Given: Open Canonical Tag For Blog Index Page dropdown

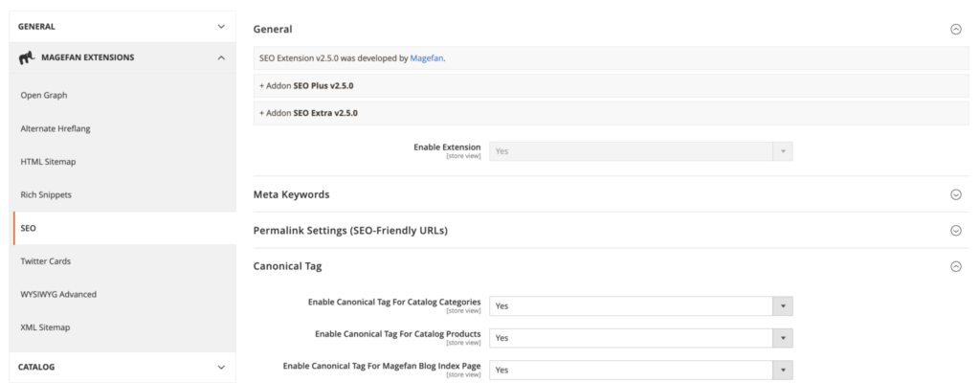Looking at the screenshot, I should pos(641,370).
